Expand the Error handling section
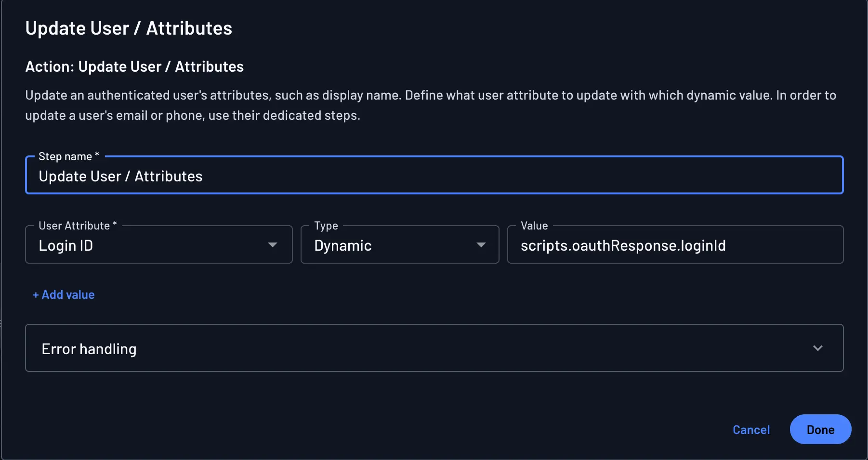This screenshot has height=460, width=868. tap(434, 348)
